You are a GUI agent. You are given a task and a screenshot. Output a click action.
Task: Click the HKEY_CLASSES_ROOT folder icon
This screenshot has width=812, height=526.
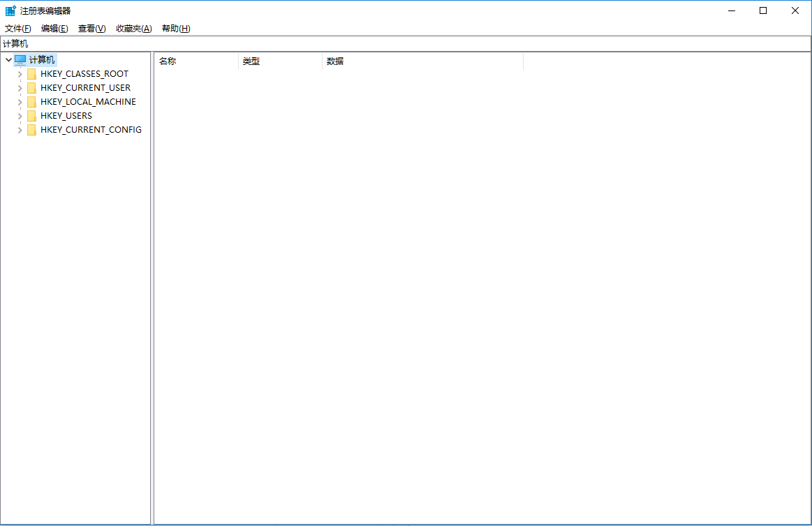(32, 73)
